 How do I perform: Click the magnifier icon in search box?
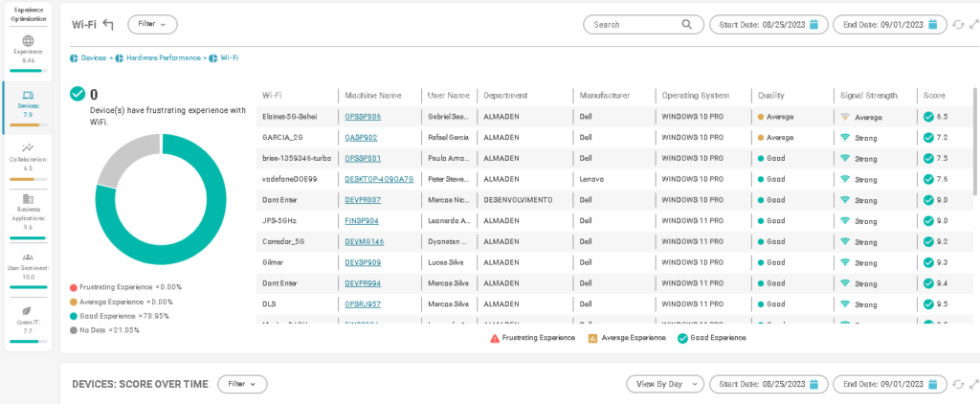coord(687,25)
